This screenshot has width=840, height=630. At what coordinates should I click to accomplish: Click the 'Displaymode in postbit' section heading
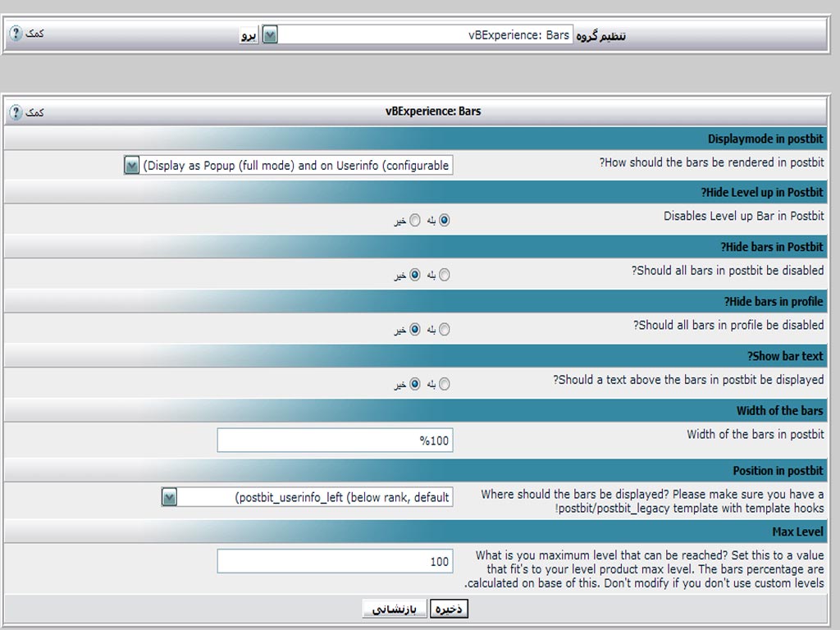pyautogui.click(x=765, y=139)
